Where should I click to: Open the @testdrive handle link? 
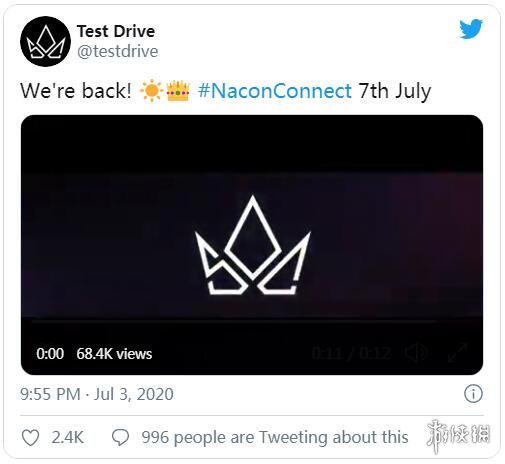point(118,52)
